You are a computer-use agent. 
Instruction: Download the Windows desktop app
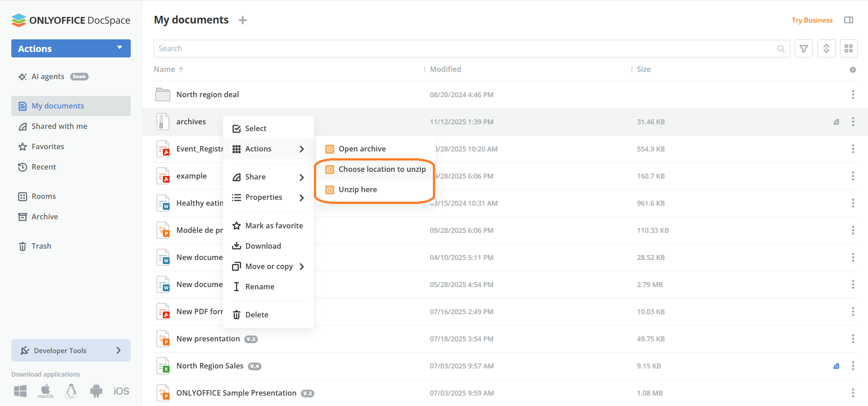(20, 391)
